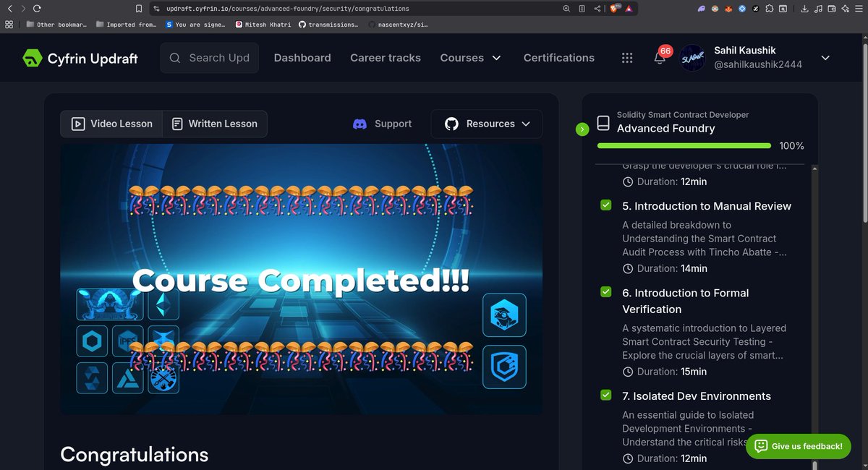Viewport: 868px width, 470px height.
Task: Toggle lesson 5 Manual Review checkbox
Action: point(606,205)
